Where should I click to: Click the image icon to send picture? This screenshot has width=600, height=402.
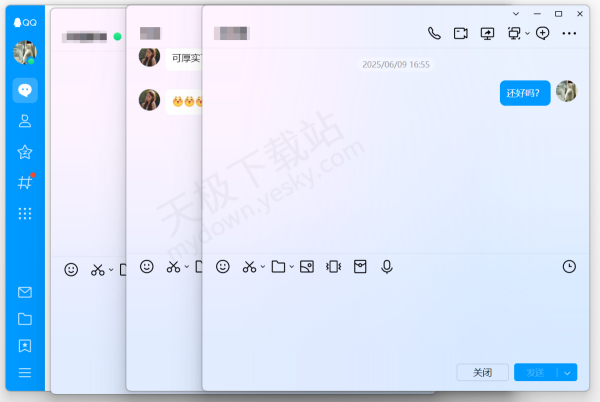307,267
